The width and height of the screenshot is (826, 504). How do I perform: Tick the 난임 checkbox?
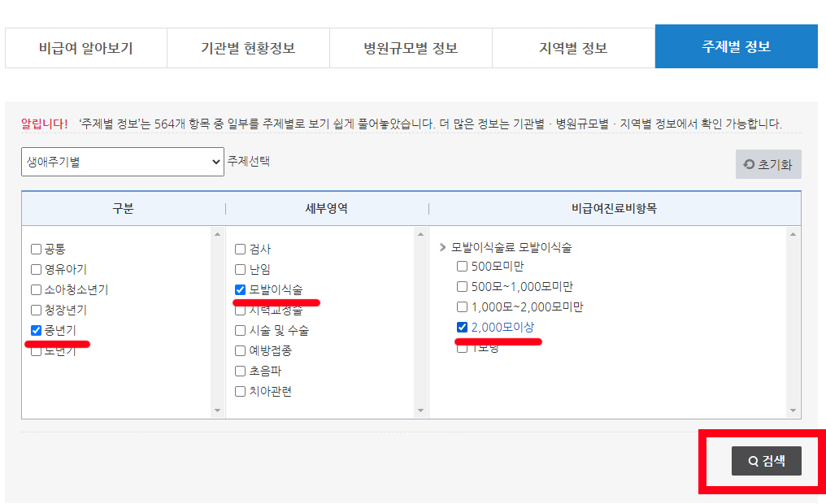[240, 270]
